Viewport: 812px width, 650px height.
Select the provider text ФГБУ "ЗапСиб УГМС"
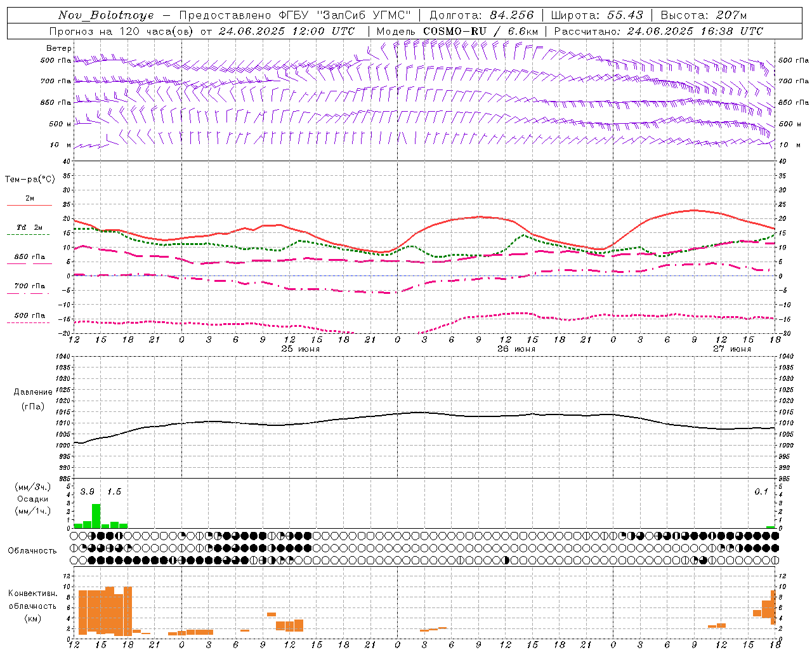click(x=345, y=15)
